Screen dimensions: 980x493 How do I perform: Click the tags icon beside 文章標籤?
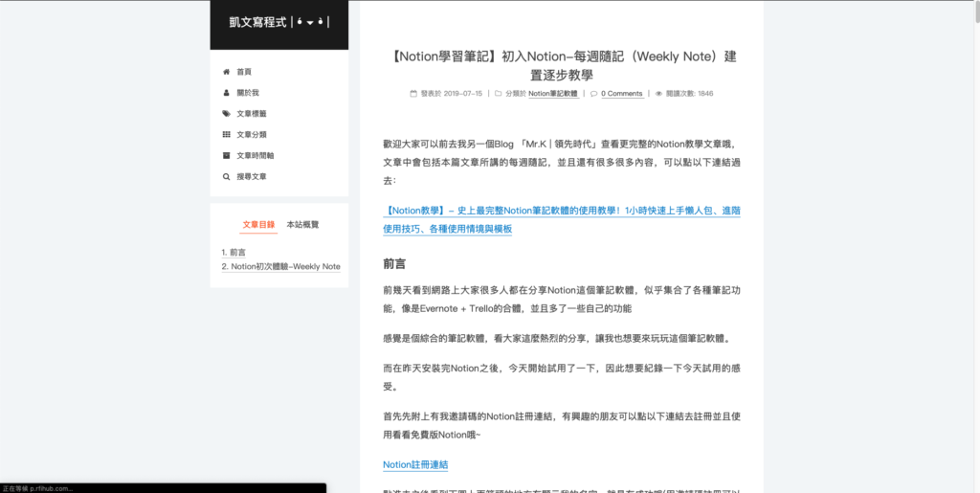(226, 114)
